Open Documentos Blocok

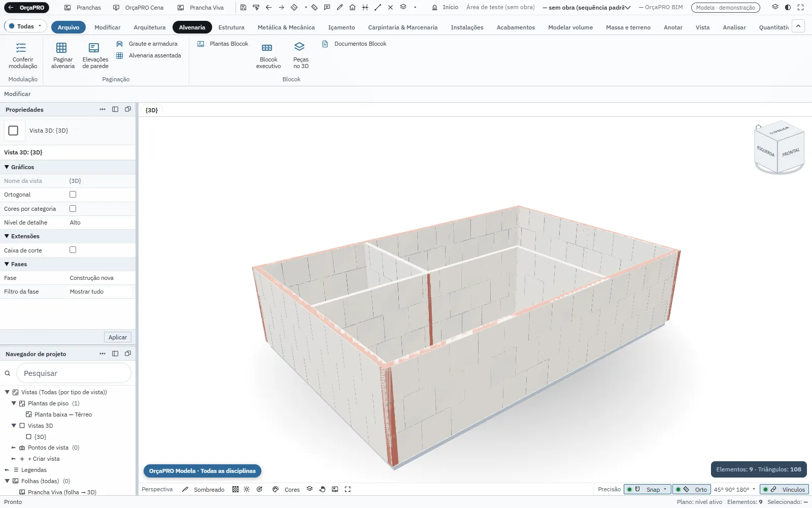354,44
